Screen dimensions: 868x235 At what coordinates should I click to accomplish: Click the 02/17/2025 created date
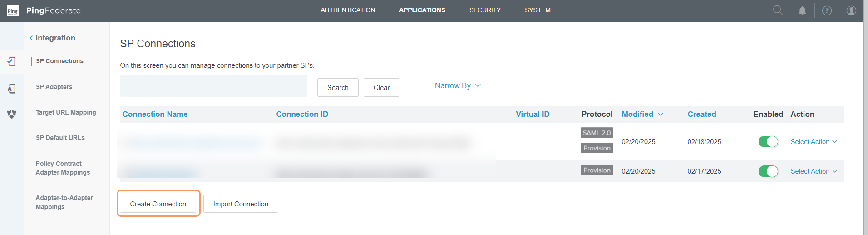pos(704,171)
